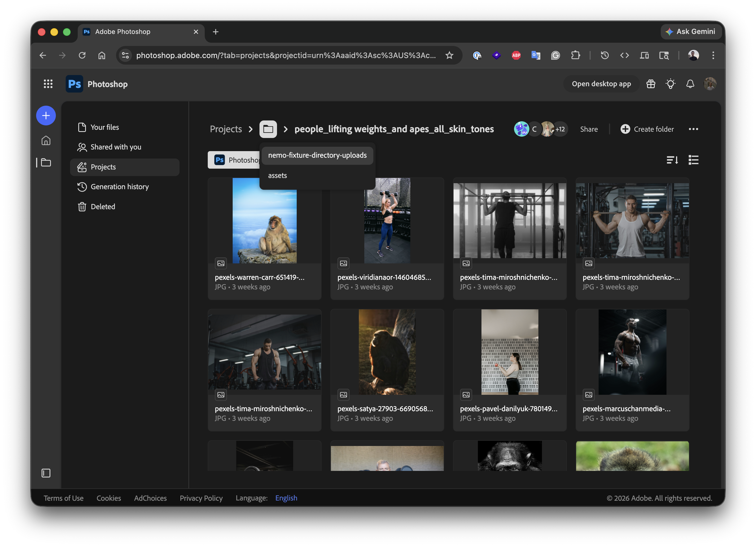Open the sort order icon

672,160
